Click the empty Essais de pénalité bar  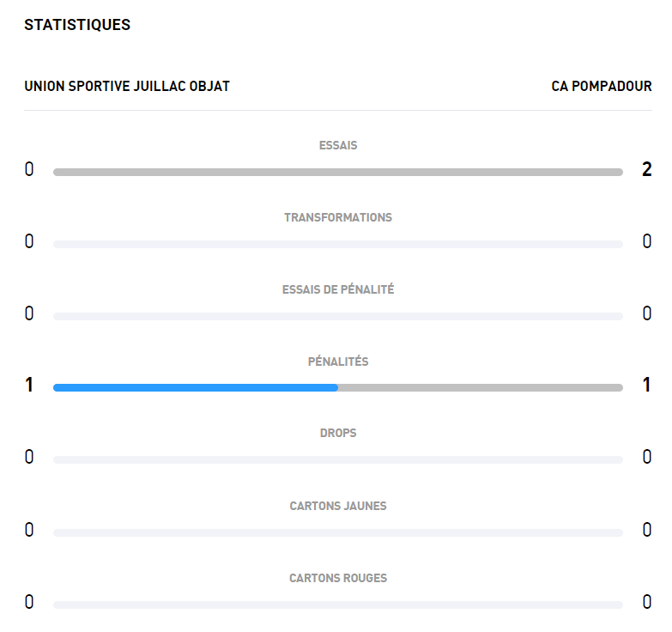tap(338, 317)
